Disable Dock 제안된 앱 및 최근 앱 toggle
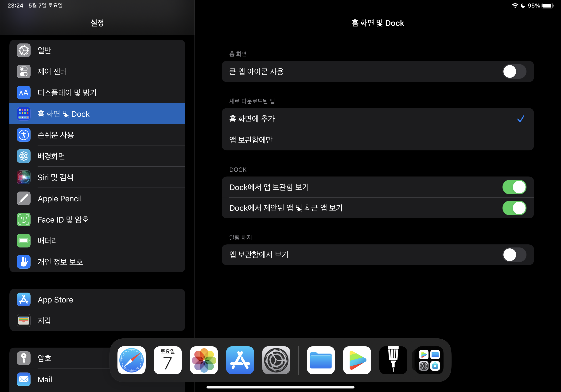Image resolution: width=561 pixels, height=392 pixels. pyautogui.click(x=514, y=208)
